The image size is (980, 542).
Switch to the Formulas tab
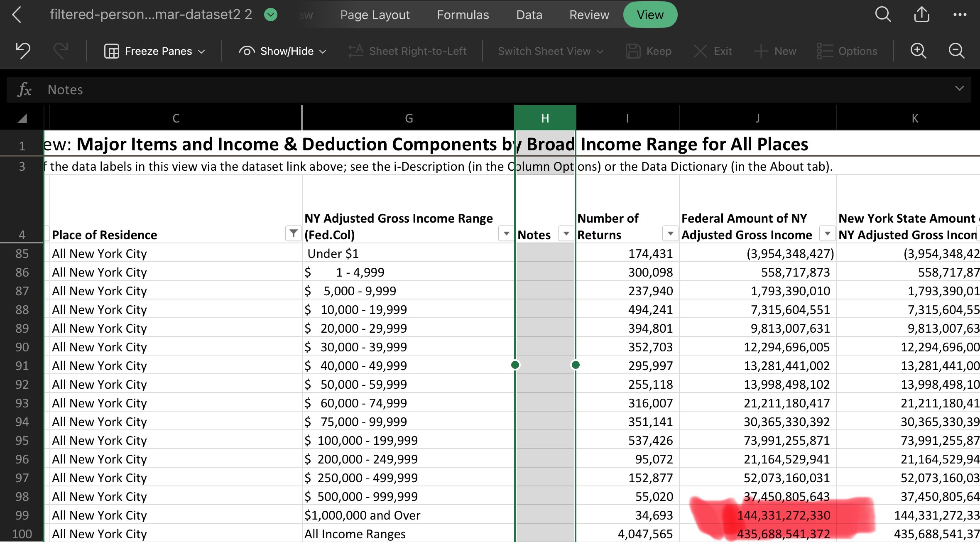pos(463,15)
